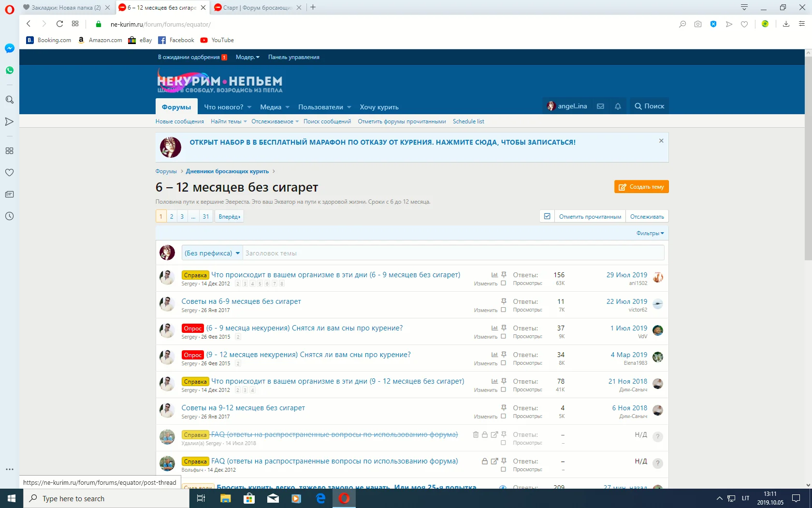Image resolution: width=812 pixels, height=508 pixels.
Task: Open WhatsApp in the Opera sidebar
Action: pyautogui.click(x=9, y=70)
